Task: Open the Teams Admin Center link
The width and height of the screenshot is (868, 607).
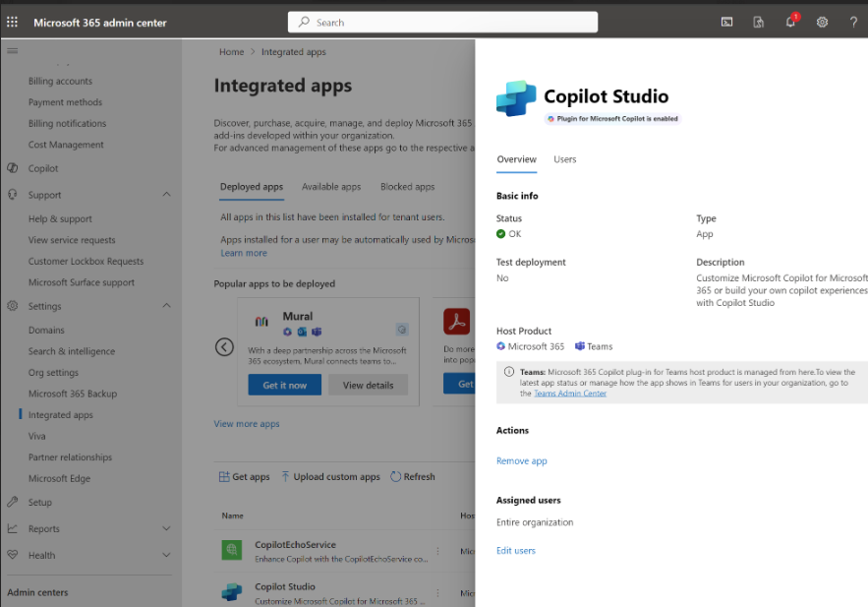Action: pyautogui.click(x=570, y=394)
